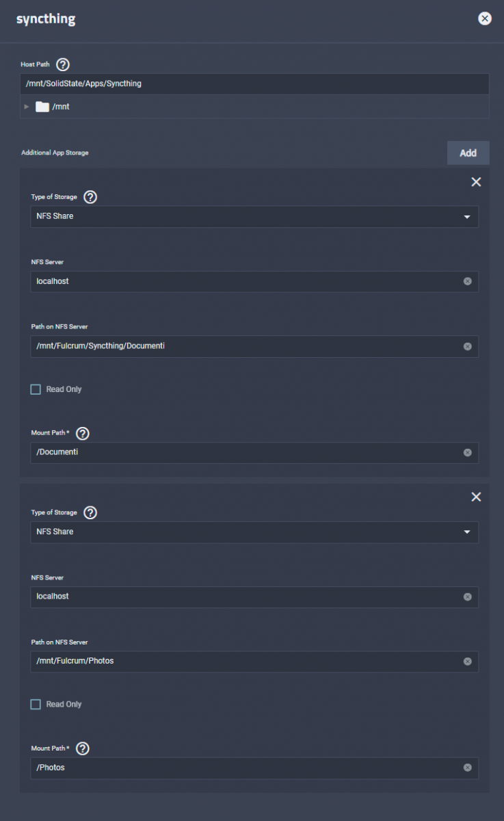The height and width of the screenshot is (821, 504).
Task: Click help icon next to /Documenti Mount Path label
Action: pyautogui.click(x=83, y=433)
